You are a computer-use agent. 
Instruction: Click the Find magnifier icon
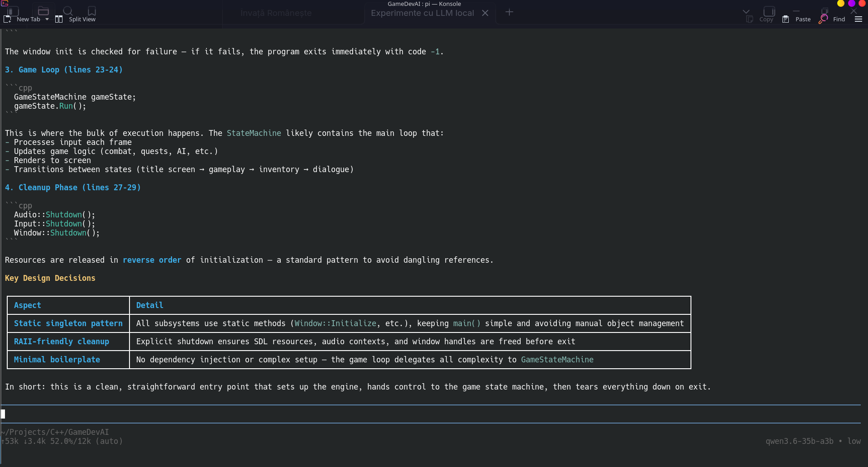click(x=823, y=19)
